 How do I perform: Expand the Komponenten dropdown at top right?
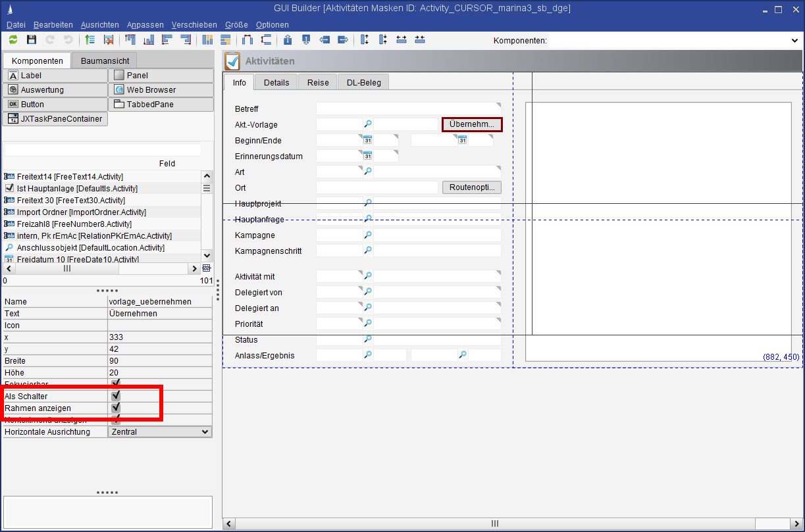click(794, 41)
